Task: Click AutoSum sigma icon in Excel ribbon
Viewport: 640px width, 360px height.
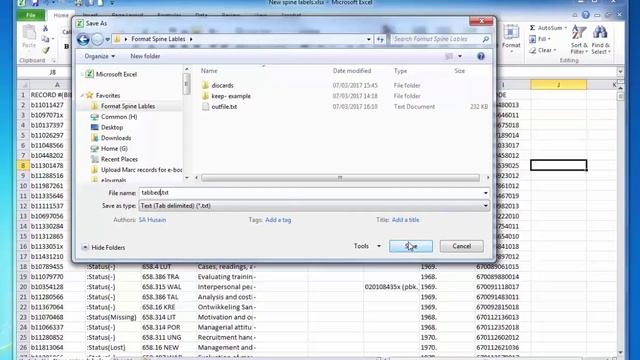Action: click(x=532, y=28)
